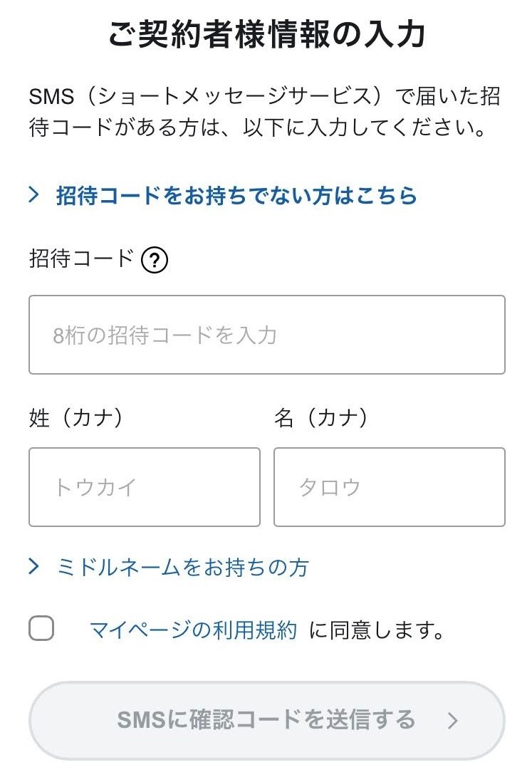Screen dimensions: 532x767
Task: Click the ご契約者様情報の入力 heading
Action: [x=266, y=35]
